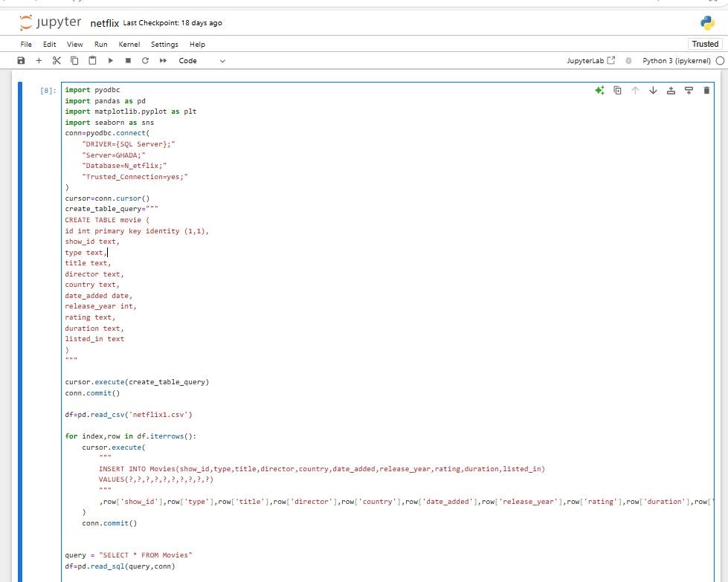Enable the debugger bug icon
Image resolution: width=728 pixels, height=582 pixels.
coord(628,61)
